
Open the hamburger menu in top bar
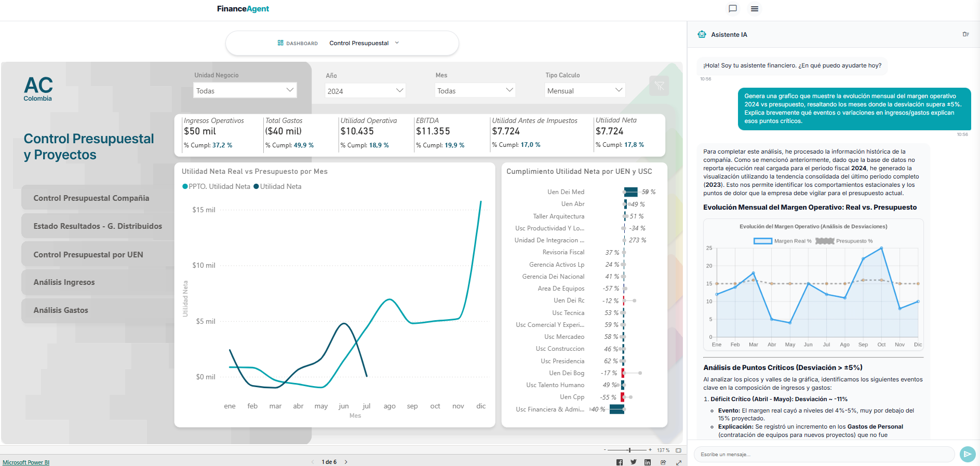click(x=755, y=9)
